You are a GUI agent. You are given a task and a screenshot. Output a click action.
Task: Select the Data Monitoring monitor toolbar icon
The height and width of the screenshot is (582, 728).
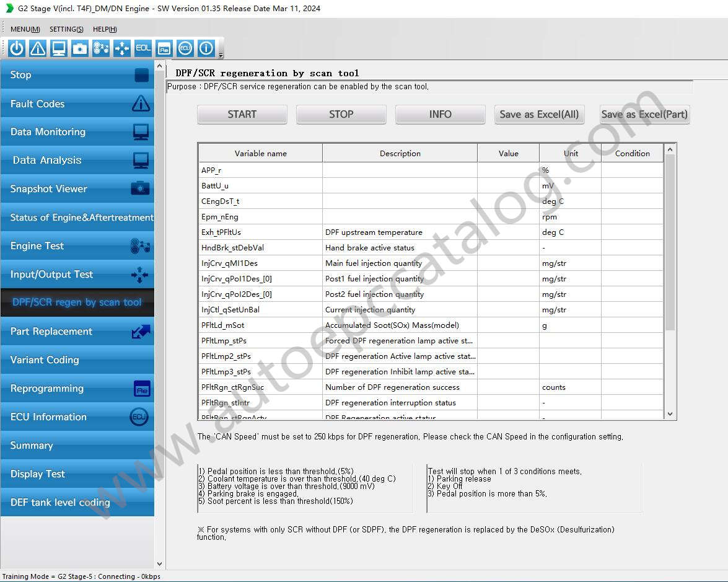point(58,48)
